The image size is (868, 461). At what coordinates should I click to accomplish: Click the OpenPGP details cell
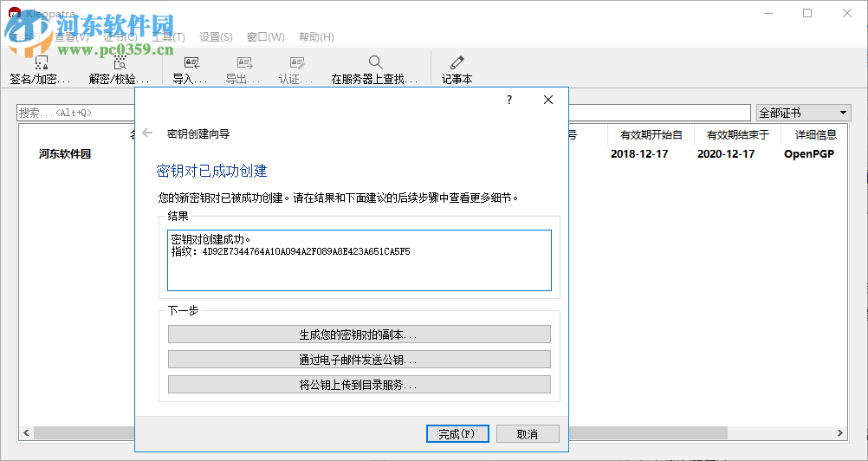coord(809,154)
